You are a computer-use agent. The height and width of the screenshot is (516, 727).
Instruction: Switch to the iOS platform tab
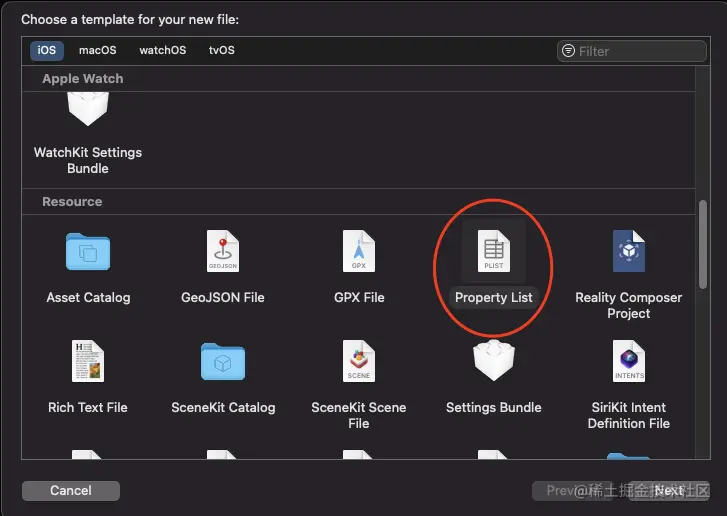click(47, 50)
